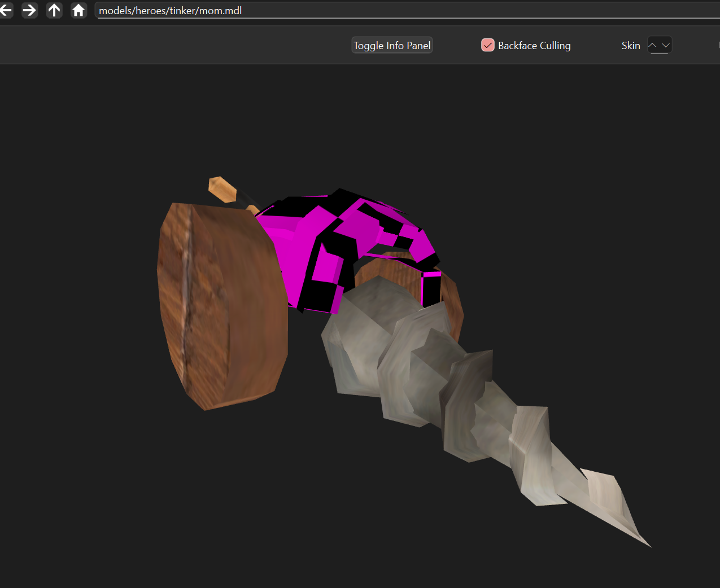720x588 pixels.
Task: Go forward with the right arrow
Action: click(x=29, y=10)
